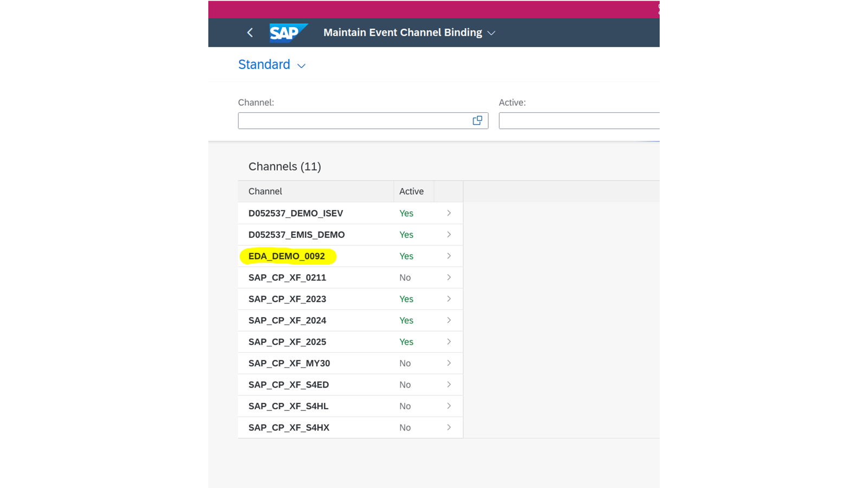The width and height of the screenshot is (868, 488).
Task: Select channel SAP_CP_XF_2025
Action: click(x=288, y=342)
